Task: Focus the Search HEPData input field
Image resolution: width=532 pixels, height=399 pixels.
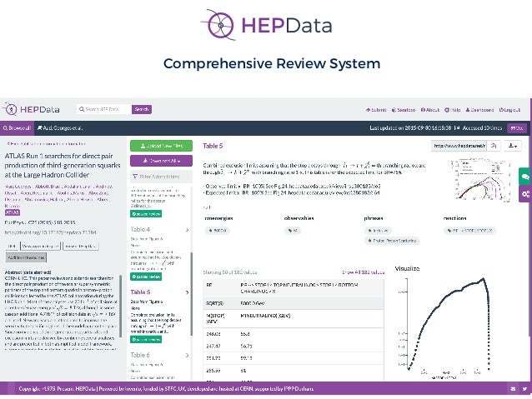Action: point(104,109)
